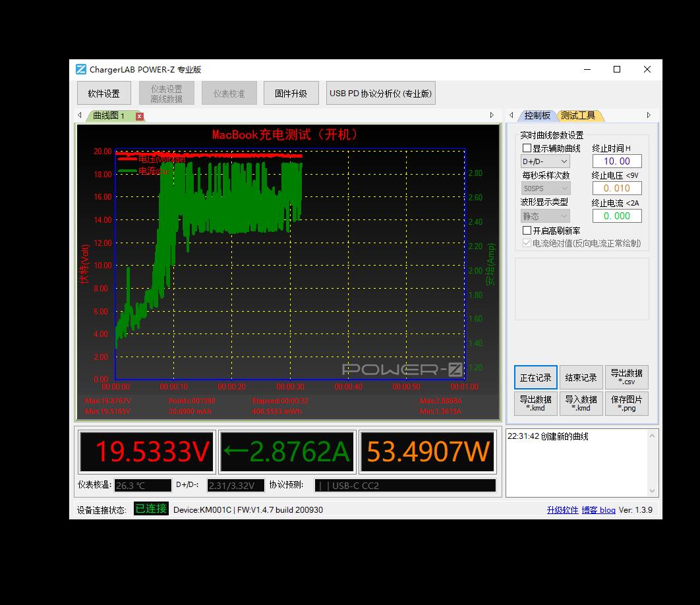The height and width of the screenshot is (605, 700).
Task: Save chart picture as *.png
Action: 626,403
